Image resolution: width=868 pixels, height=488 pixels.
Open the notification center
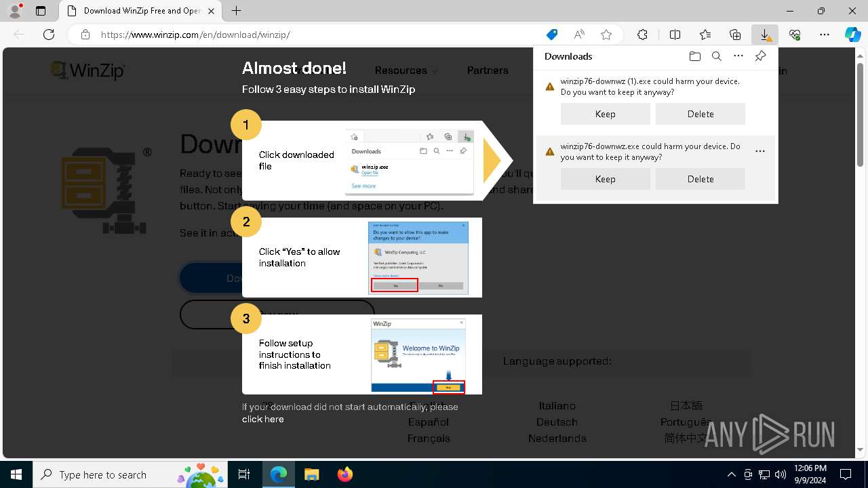click(846, 474)
